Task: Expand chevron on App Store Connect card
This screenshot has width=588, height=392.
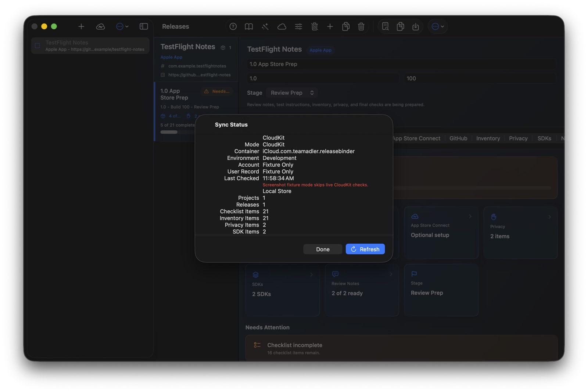Action: click(x=470, y=217)
